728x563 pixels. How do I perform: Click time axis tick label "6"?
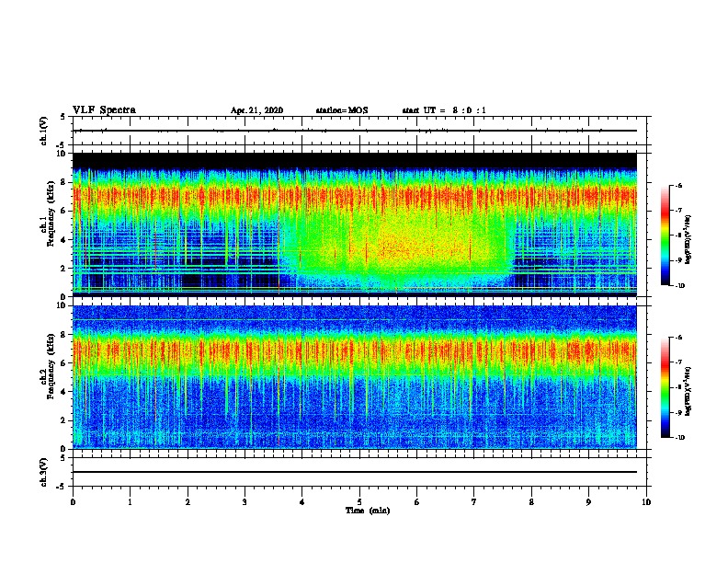coord(417,502)
